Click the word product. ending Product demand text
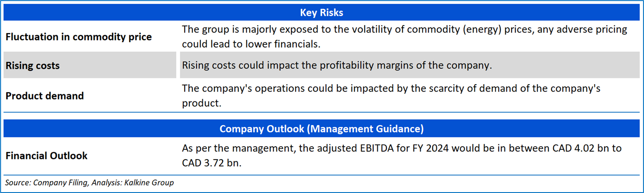 click(201, 103)
